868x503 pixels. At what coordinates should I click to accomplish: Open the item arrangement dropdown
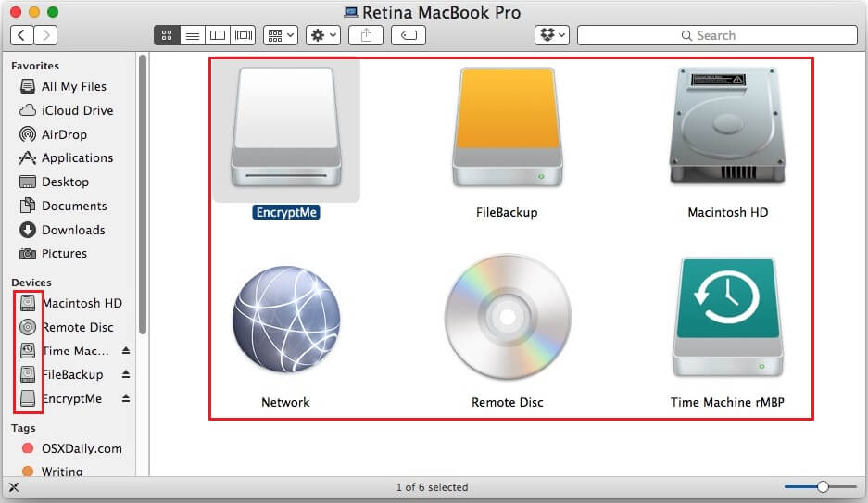point(281,35)
